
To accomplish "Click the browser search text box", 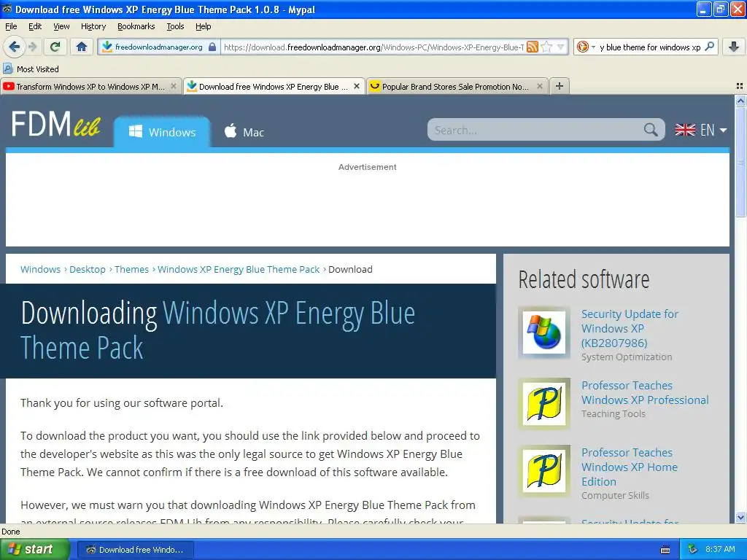I will pyautogui.click(x=650, y=47).
